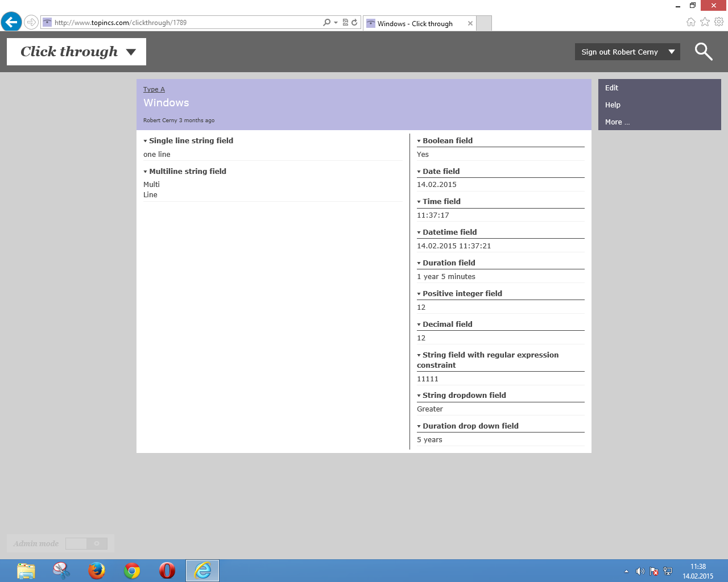The width and height of the screenshot is (728, 582).
Task: Toggle the Admin mode switch
Action: [x=86, y=544]
